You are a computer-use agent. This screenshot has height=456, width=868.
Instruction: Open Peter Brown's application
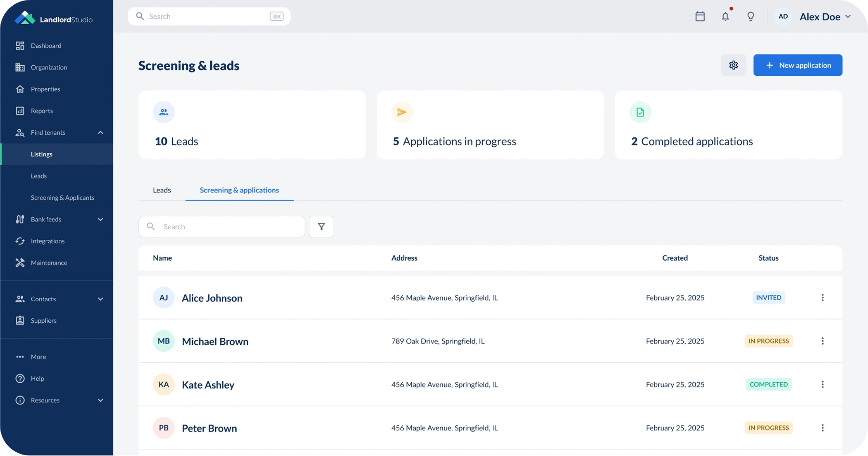click(x=209, y=428)
